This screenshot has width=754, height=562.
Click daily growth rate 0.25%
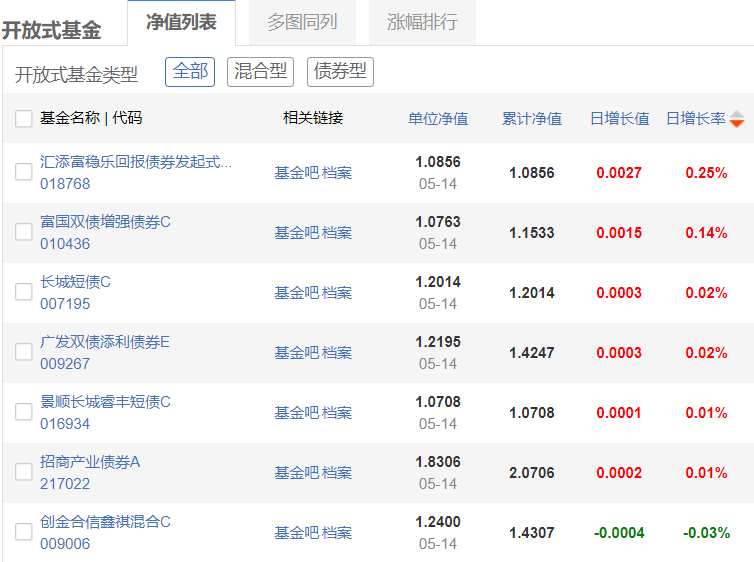coord(706,173)
